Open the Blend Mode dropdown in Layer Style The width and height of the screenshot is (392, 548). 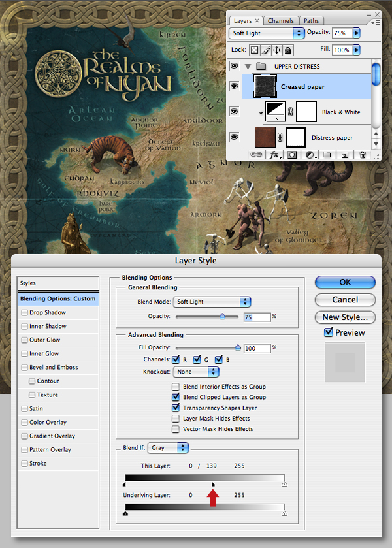tap(212, 302)
